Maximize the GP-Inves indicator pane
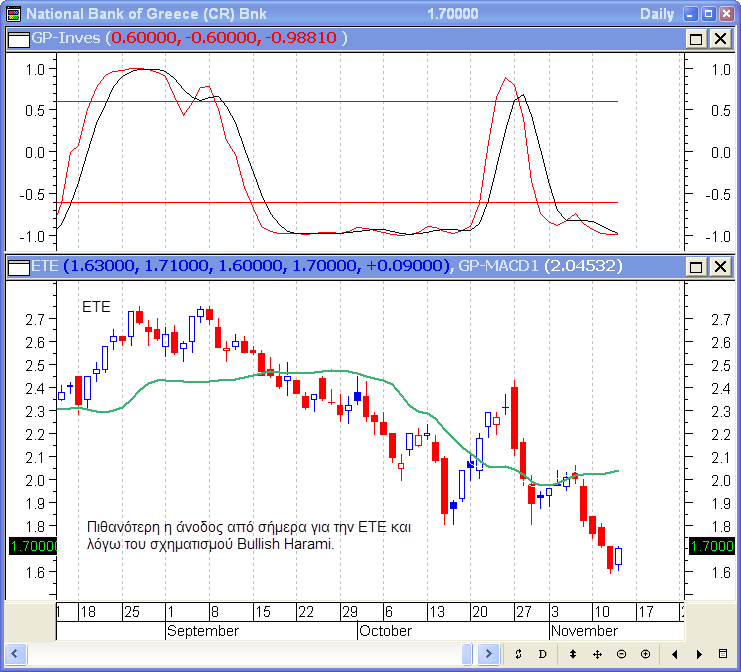The height and width of the screenshot is (672, 741). (696, 38)
